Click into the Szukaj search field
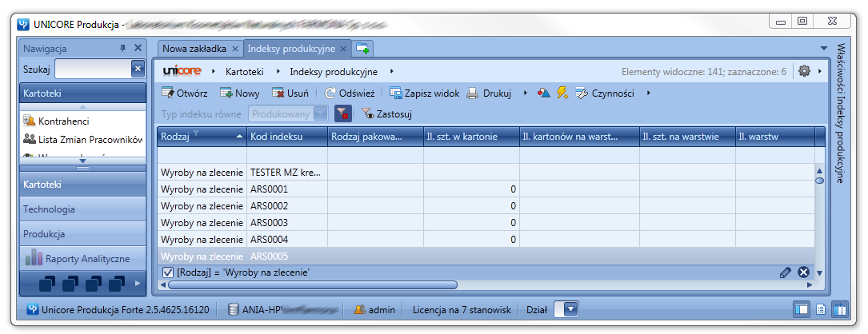868x334 pixels. pyautogui.click(x=92, y=70)
